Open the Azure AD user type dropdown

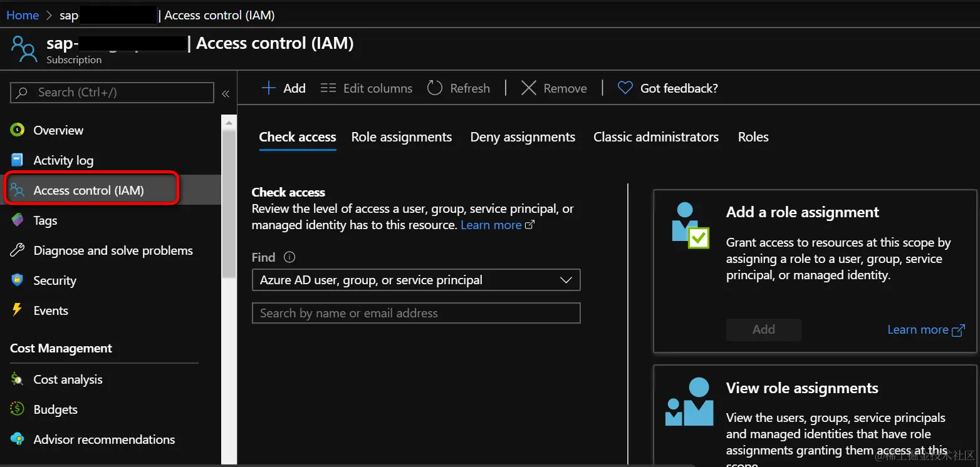(416, 280)
